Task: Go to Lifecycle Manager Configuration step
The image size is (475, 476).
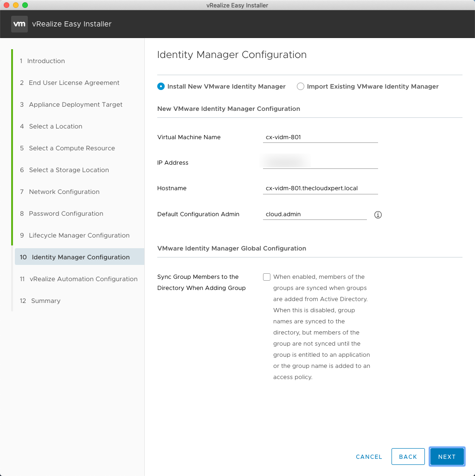Action: (x=79, y=235)
